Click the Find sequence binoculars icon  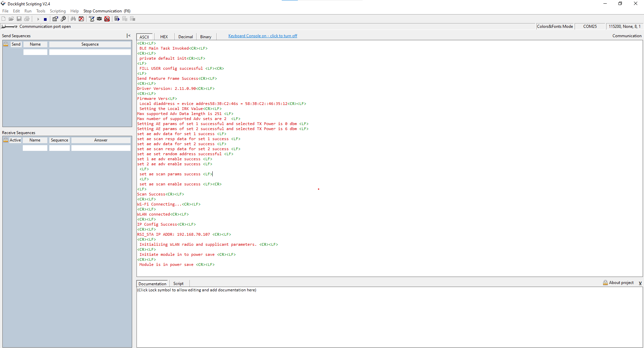pyautogui.click(x=73, y=19)
